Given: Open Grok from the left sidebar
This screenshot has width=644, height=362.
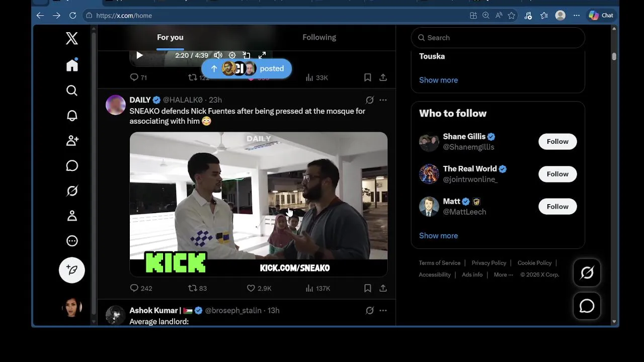Looking at the screenshot, I should (x=72, y=191).
